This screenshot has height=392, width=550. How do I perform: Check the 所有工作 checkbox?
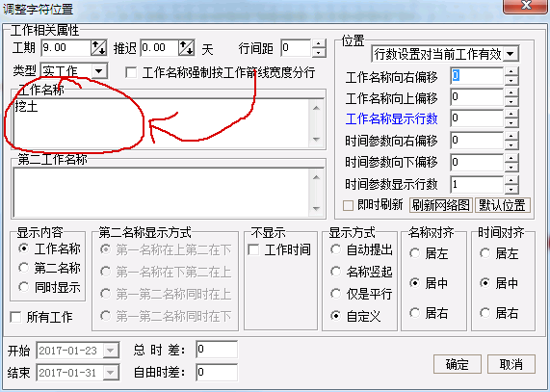click(x=15, y=317)
